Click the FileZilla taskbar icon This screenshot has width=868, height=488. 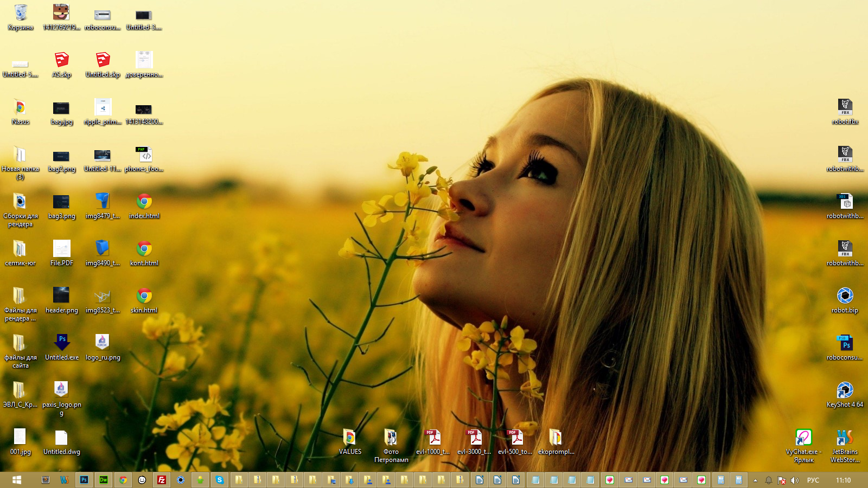[162, 480]
